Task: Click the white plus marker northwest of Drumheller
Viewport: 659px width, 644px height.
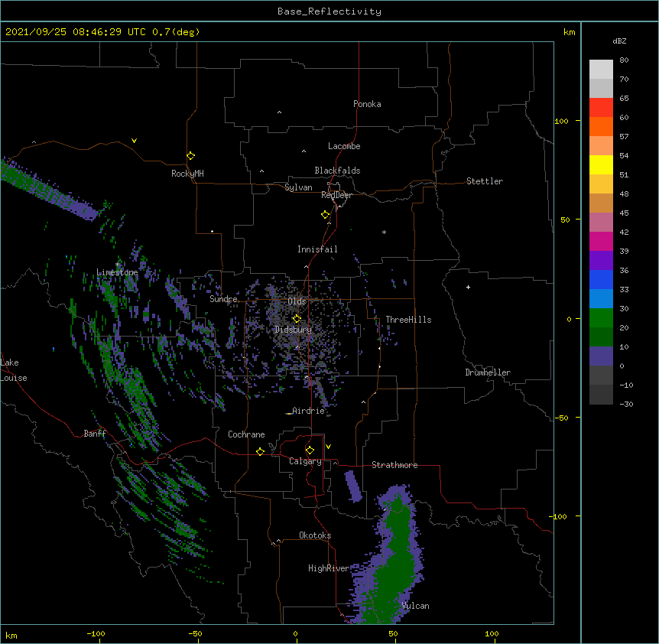Action: [468, 287]
